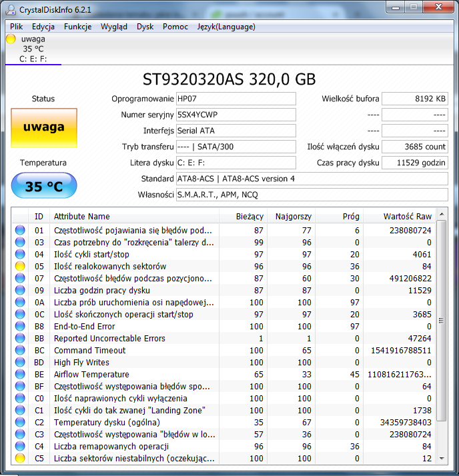Click the Czas pracy dysku field 11529 godzin
This screenshot has height=476, width=459.
415,163
